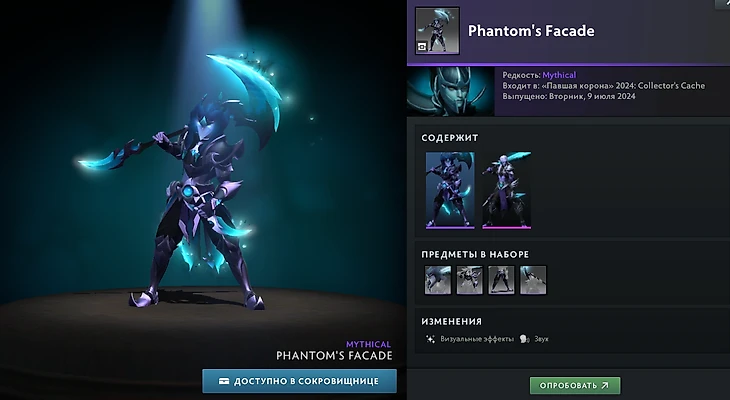
Task: Click the chest icon on the treasury button
Action: [224, 381]
